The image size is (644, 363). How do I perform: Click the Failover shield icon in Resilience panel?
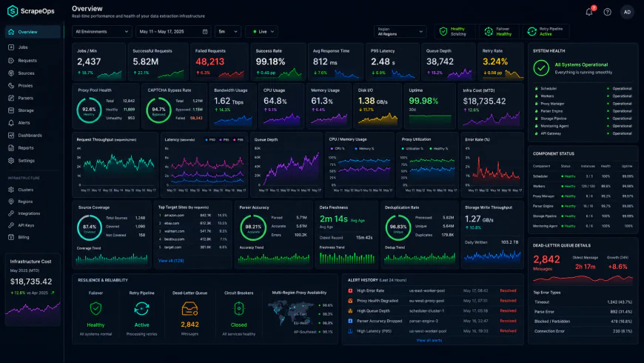coord(95,308)
